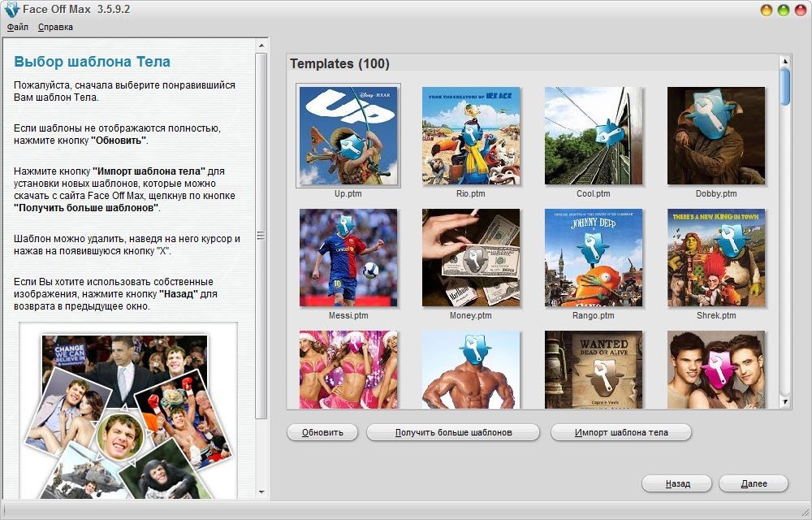
Task: Click Импорт шаблона тела button
Action: pos(621,432)
